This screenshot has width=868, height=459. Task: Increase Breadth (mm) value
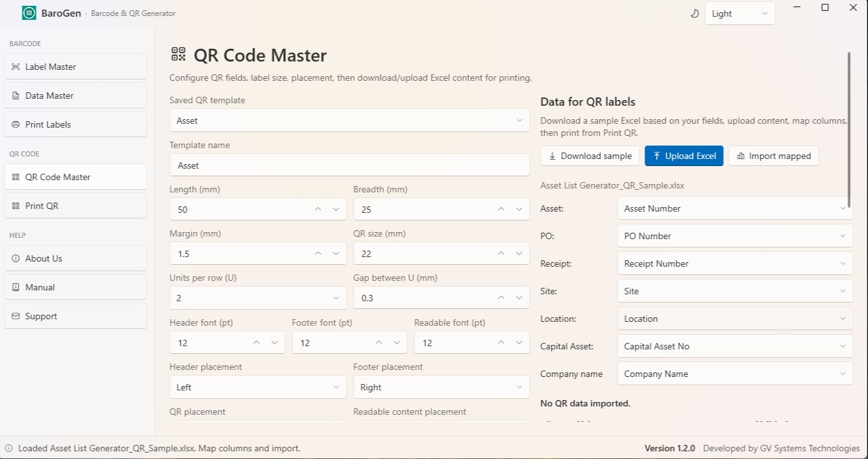click(502, 210)
